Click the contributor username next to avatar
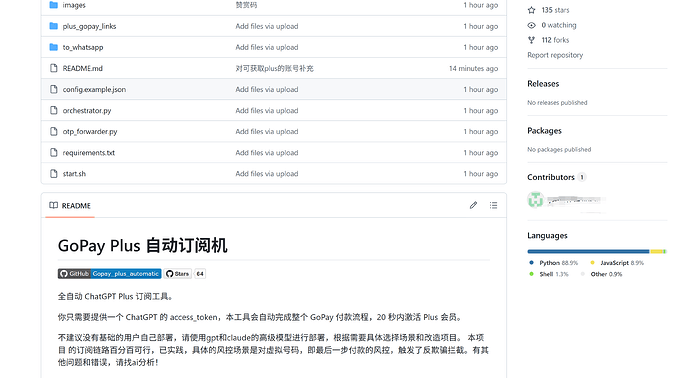 coord(576,200)
